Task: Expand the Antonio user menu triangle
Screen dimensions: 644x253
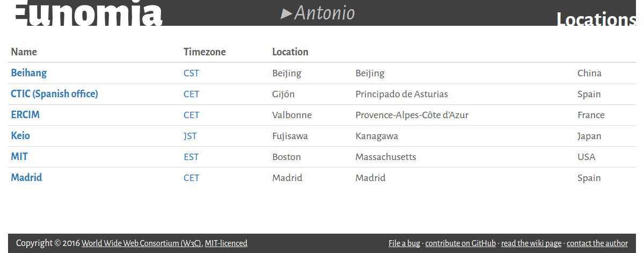Action: coord(287,13)
